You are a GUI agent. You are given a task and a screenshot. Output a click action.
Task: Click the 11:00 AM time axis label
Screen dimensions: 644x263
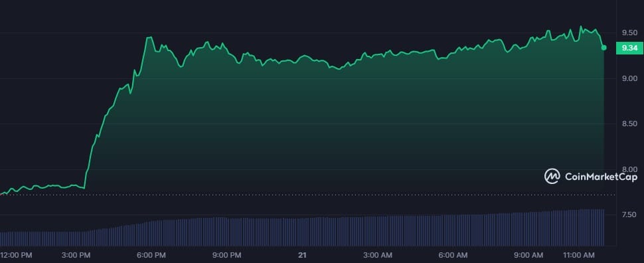(580, 255)
